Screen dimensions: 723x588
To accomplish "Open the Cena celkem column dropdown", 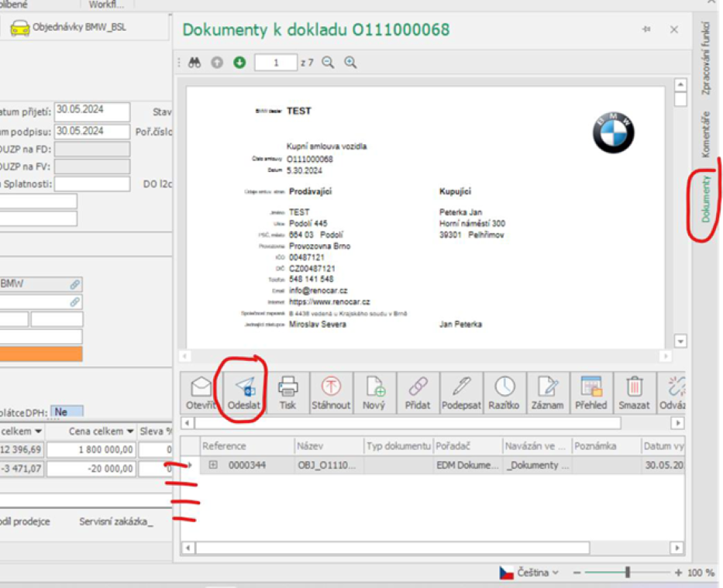I will tap(130, 431).
